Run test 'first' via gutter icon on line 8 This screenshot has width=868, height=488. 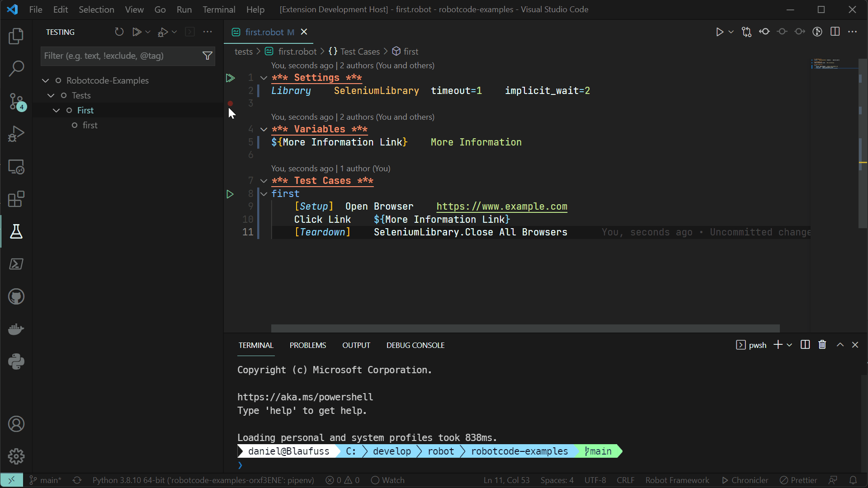point(230,194)
